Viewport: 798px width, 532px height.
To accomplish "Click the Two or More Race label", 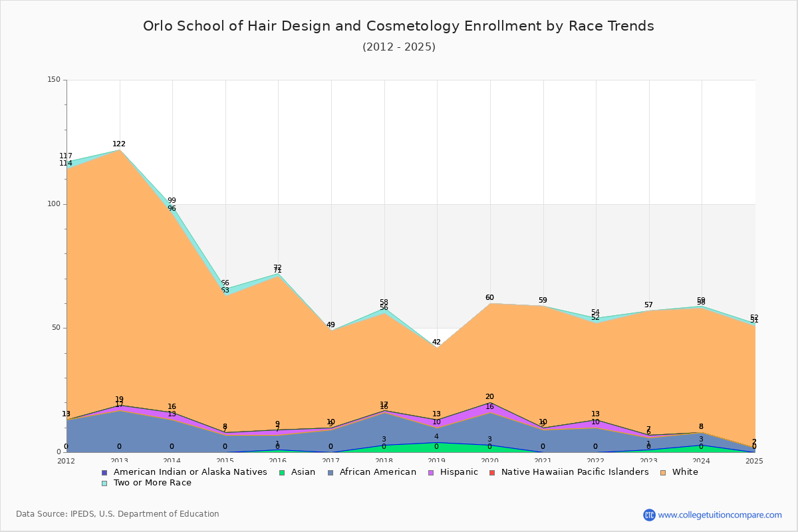I will point(152,483).
